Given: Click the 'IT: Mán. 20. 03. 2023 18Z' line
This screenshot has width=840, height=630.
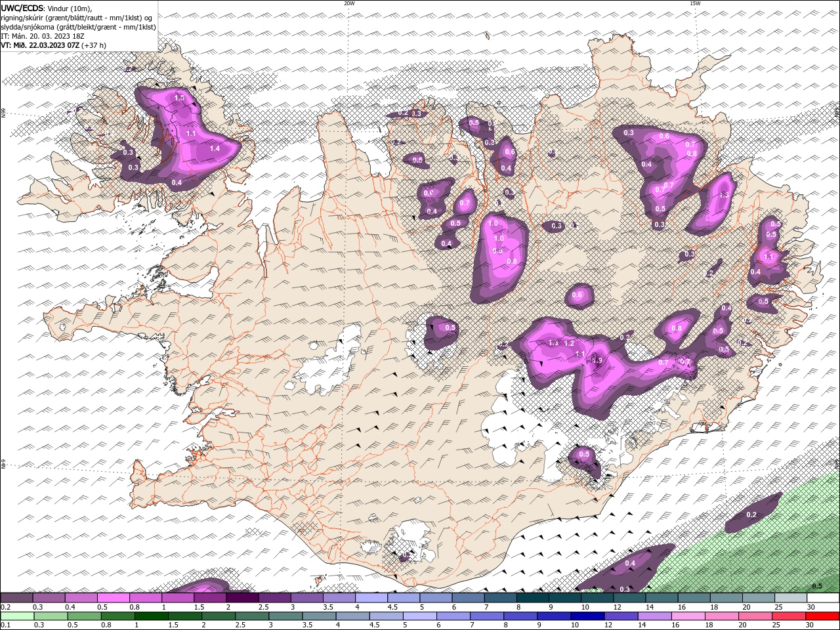Looking at the screenshot, I should [41, 36].
